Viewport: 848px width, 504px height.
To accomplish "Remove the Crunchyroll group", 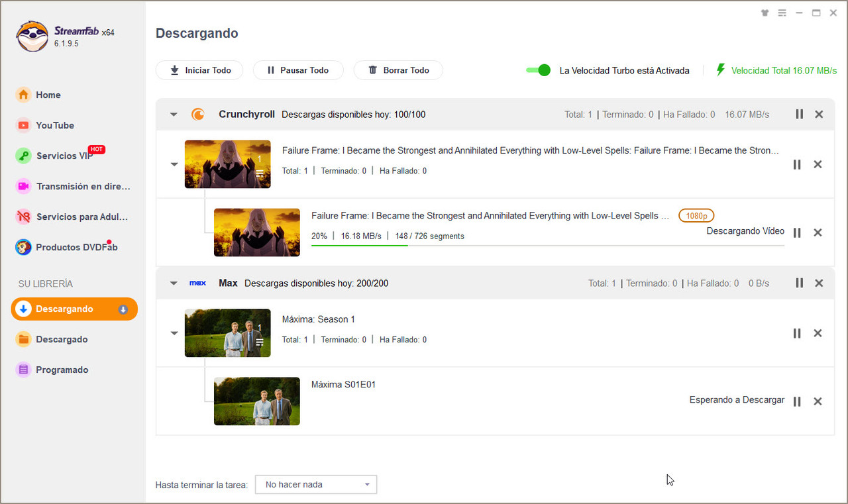I will pyautogui.click(x=819, y=114).
